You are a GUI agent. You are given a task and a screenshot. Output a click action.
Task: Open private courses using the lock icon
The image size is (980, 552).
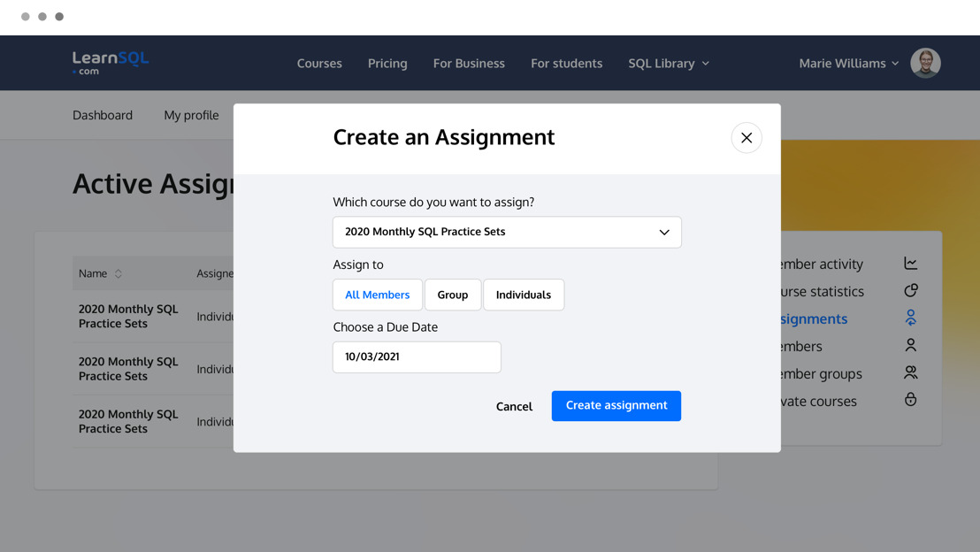(x=910, y=400)
